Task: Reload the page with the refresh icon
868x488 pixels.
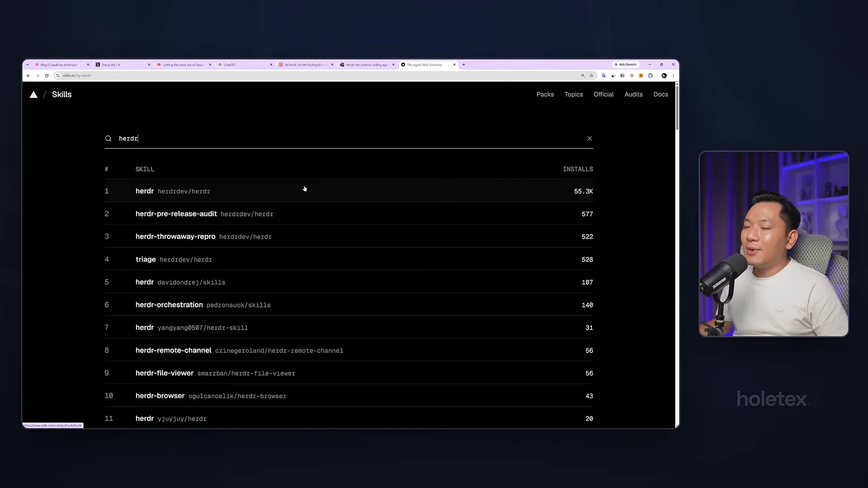Action: pyautogui.click(x=47, y=75)
